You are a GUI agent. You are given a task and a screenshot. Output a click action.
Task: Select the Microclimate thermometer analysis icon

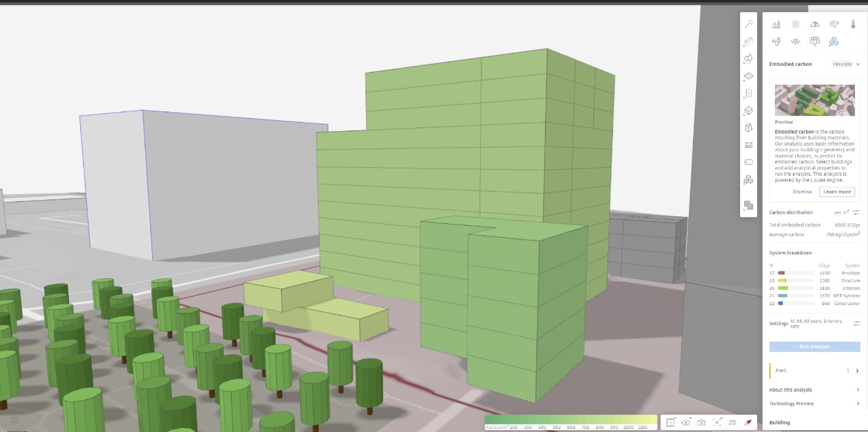(853, 24)
